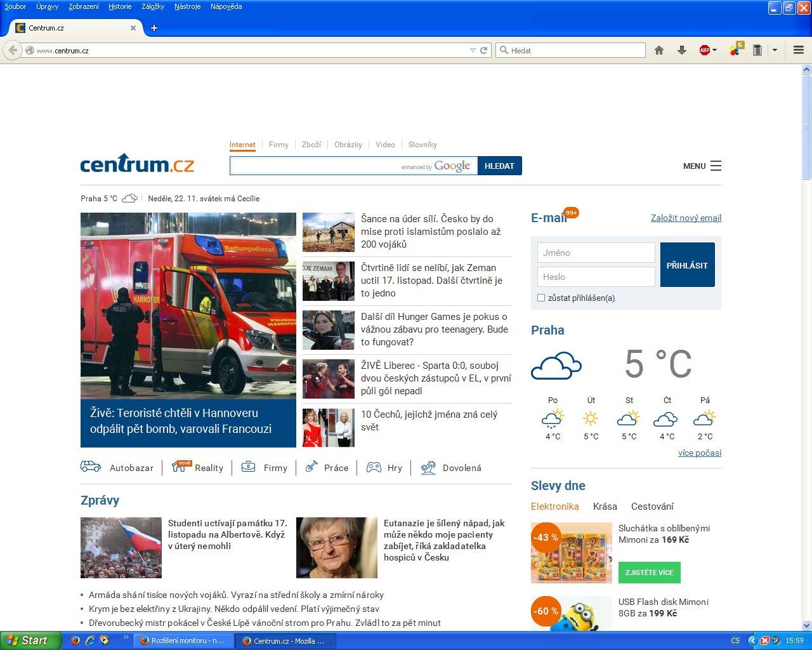Screen dimensions: 812x650
Task: Open the Liberec - Sparta live article
Action: click(436, 378)
